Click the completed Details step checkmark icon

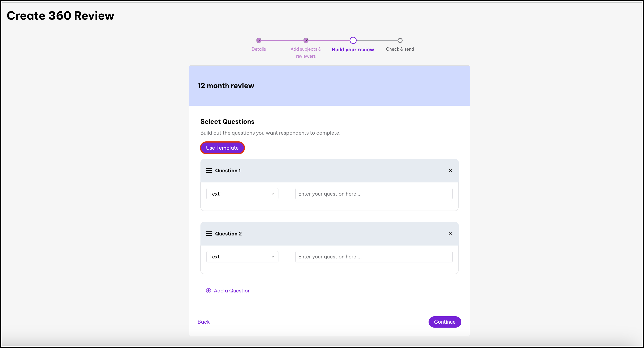pos(259,40)
